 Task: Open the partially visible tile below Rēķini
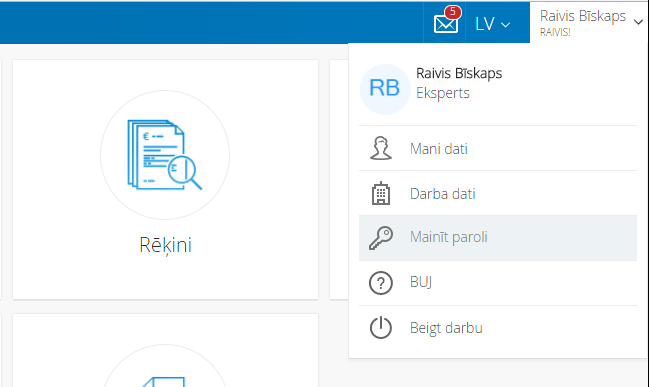pos(165,350)
